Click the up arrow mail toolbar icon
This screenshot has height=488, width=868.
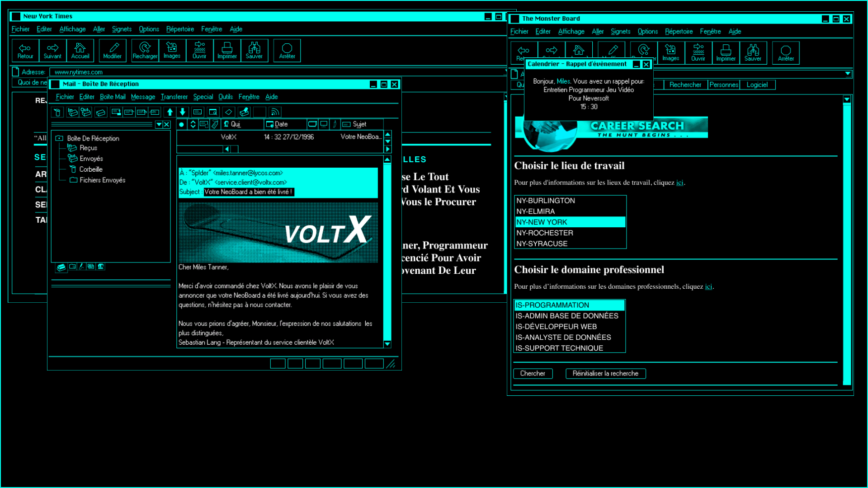pos(170,112)
